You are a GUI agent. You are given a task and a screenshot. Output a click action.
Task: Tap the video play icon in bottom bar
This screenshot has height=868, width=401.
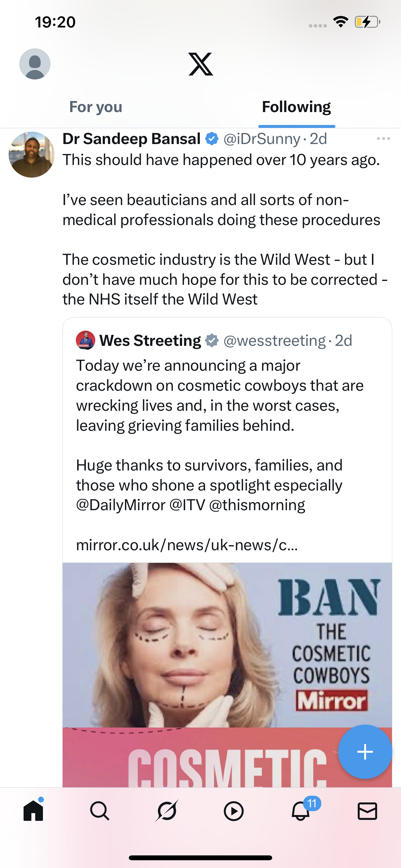[x=233, y=811]
